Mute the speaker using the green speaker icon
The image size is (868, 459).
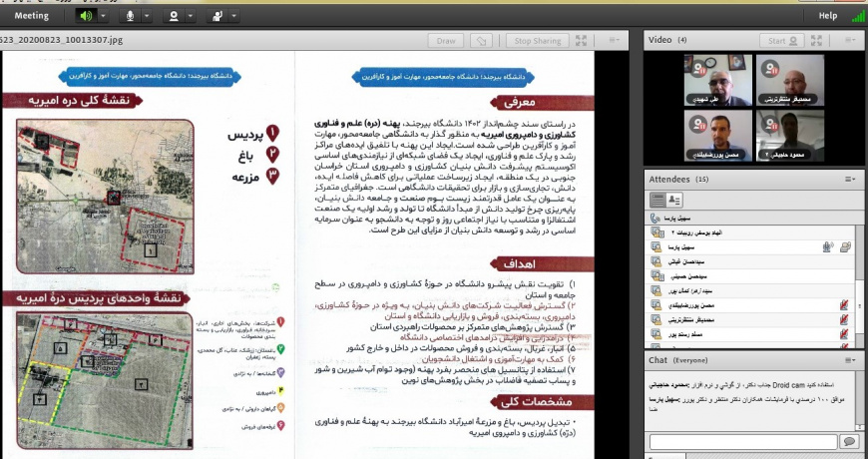pos(86,16)
